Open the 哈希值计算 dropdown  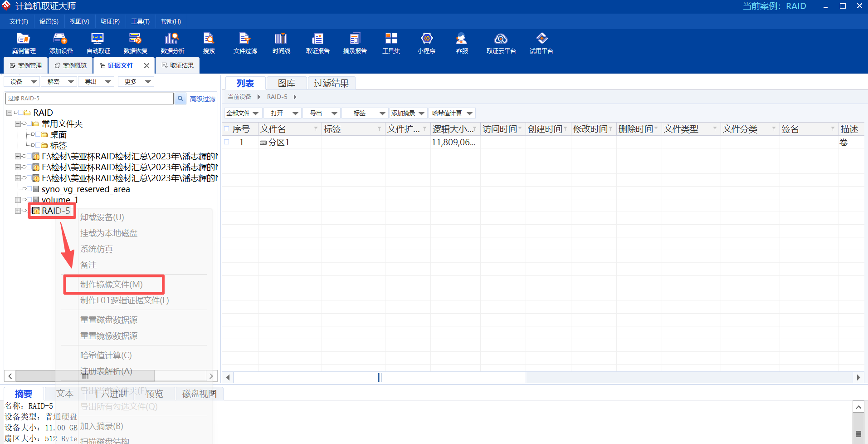pyautogui.click(x=452, y=113)
